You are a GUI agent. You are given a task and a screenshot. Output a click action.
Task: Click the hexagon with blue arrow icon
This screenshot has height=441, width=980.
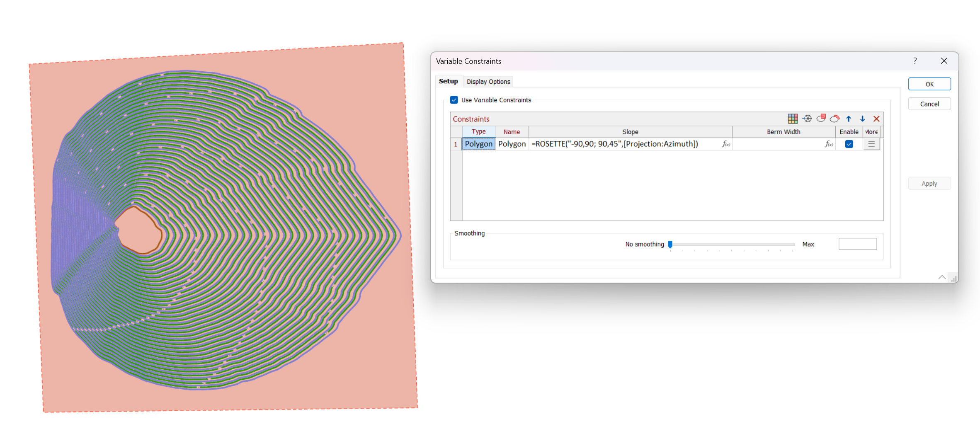807,119
